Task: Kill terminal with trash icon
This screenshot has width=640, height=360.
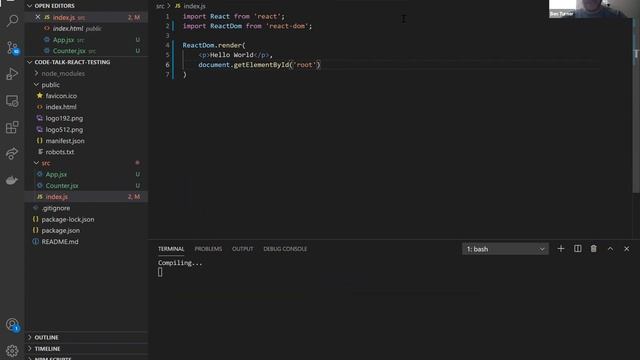Action: [x=593, y=249]
